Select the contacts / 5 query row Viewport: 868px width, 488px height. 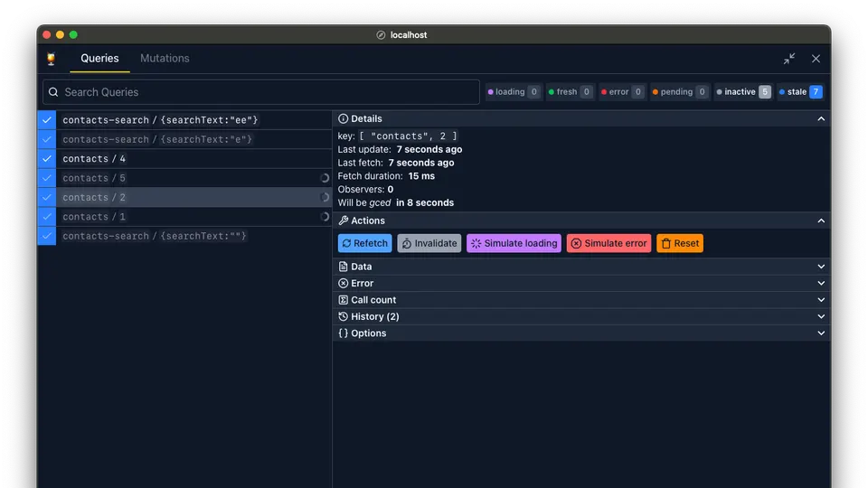point(184,178)
